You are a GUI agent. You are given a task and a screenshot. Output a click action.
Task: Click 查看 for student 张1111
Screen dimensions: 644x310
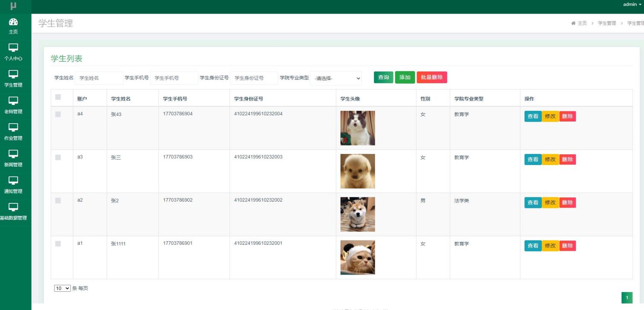pos(533,246)
